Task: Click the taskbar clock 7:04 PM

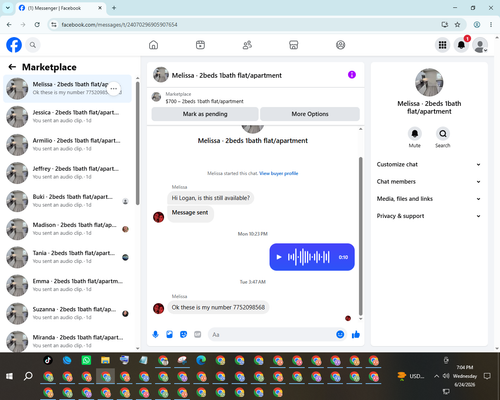Action: (465, 367)
